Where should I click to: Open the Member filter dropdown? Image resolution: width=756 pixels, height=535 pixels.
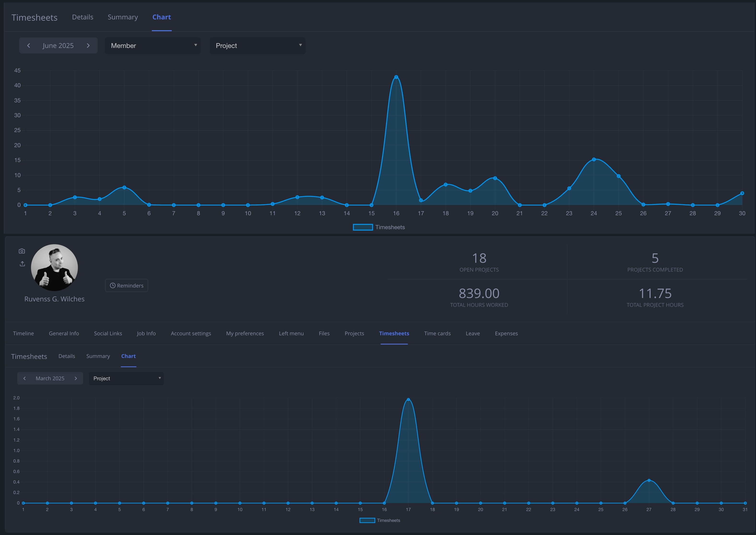click(153, 46)
